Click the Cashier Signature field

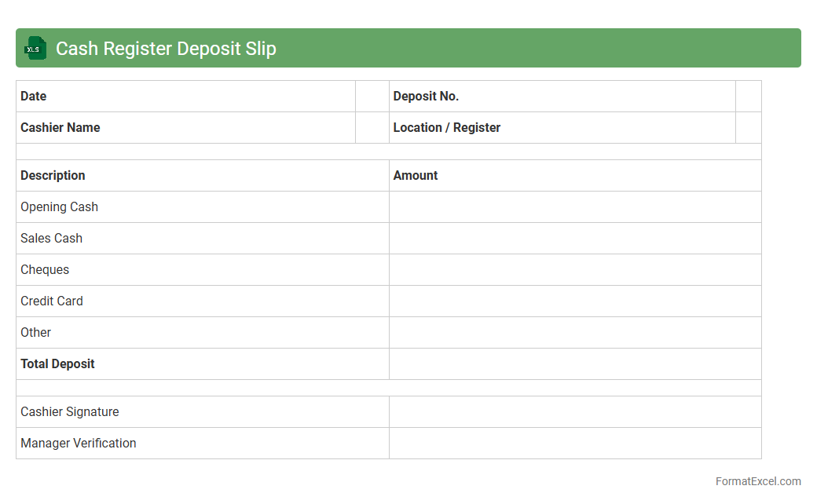pos(574,412)
